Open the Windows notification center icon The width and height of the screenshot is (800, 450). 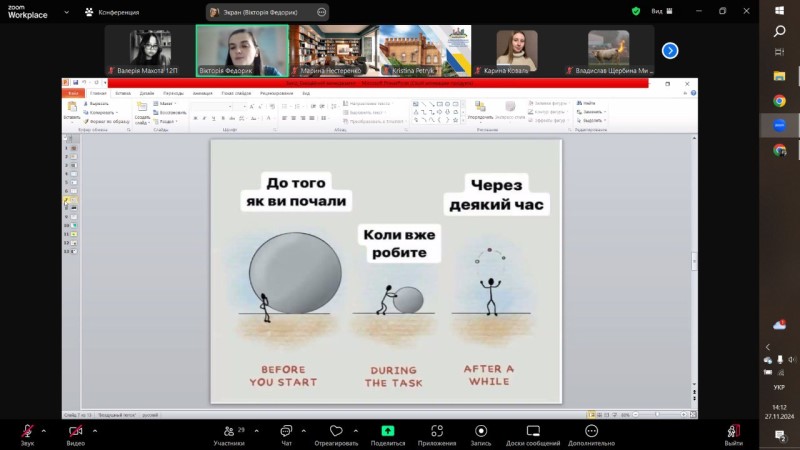(x=780, y=435)
